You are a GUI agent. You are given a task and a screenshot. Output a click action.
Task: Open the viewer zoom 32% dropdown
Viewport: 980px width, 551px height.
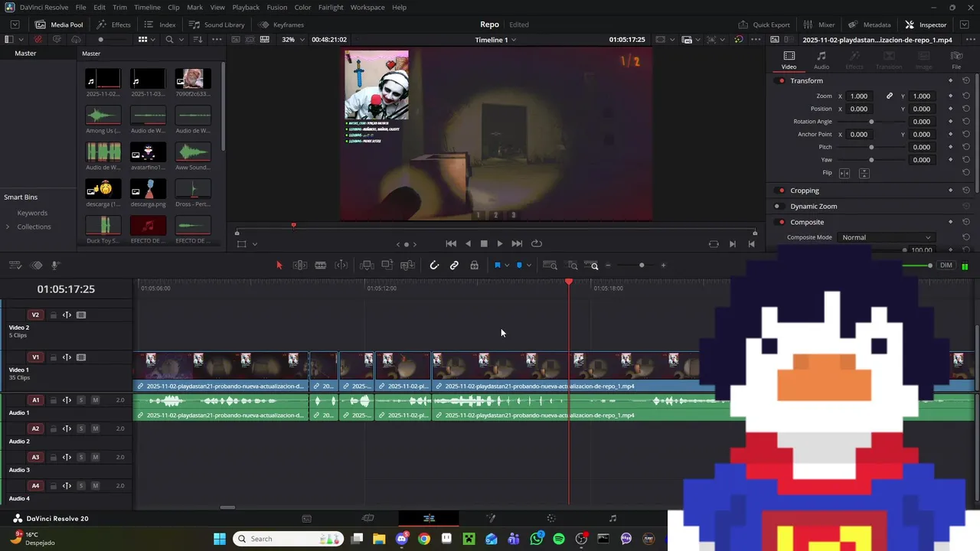point(293,40)
